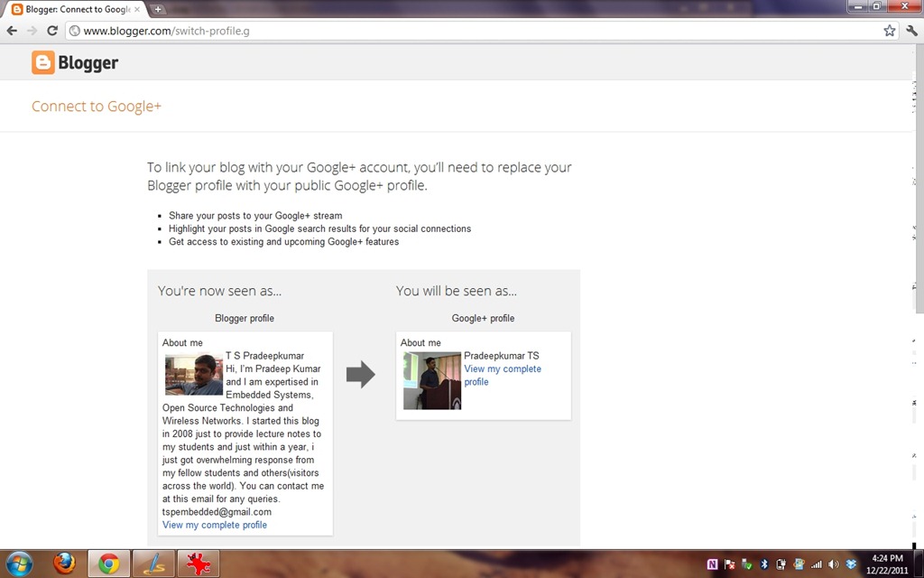The height and width of the screenshot is (578, 924).
Task: Select the Blogger: Connect to Google tab
Action: (76, 9)
